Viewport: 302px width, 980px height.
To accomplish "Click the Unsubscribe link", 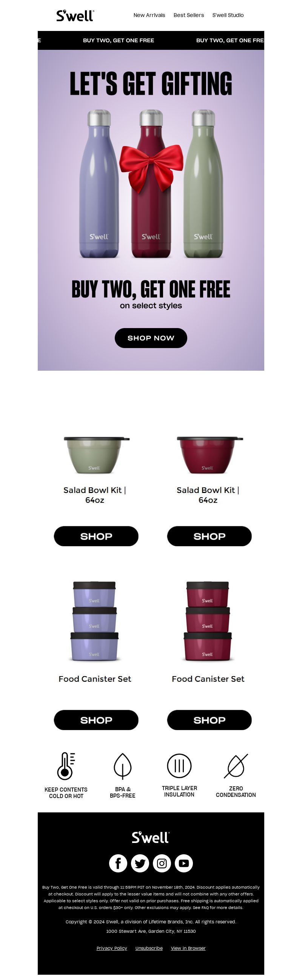I will click(149, 948).
